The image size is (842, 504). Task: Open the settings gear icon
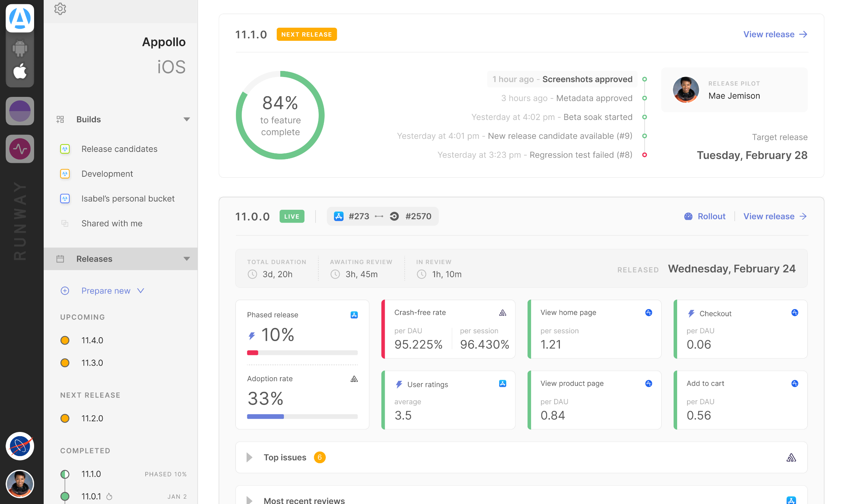point(60,9)
